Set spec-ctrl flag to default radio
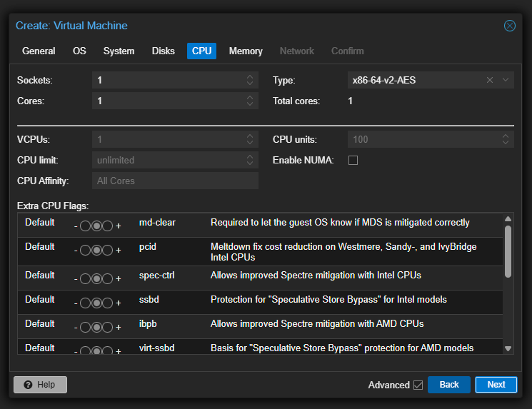 [x=96, y=279]
